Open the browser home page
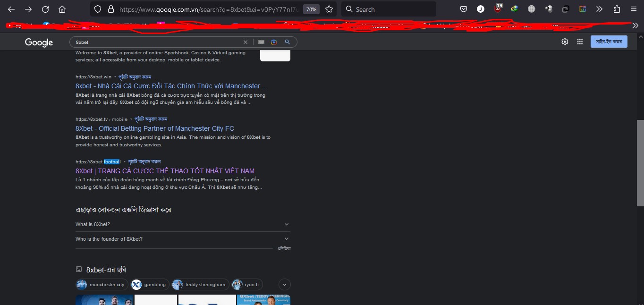This screenshot has height=305, width=644. click(x=62, y=9)
